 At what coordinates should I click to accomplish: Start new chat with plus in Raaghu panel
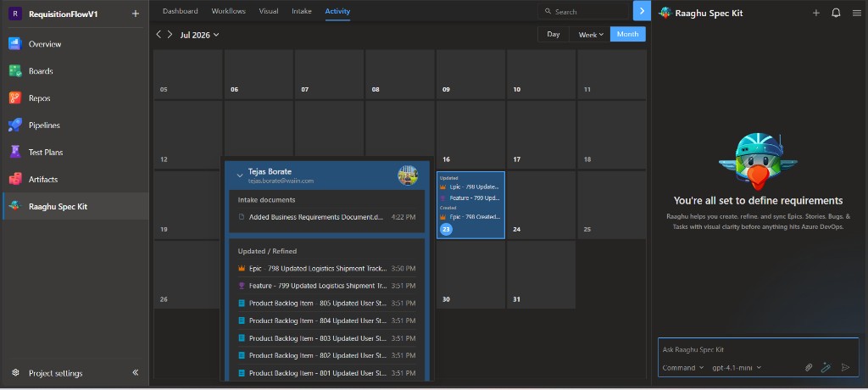[x=816, y=14]
